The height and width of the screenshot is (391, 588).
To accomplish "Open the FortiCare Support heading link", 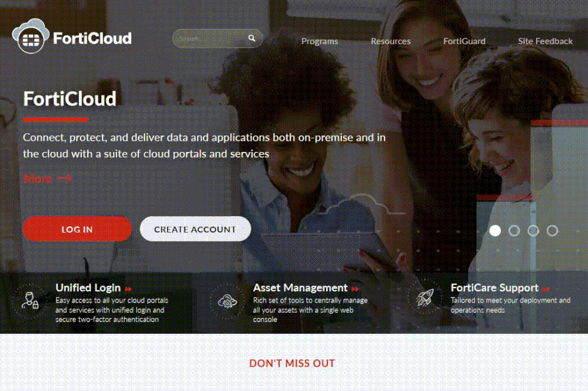I will [x=494, y=288].
